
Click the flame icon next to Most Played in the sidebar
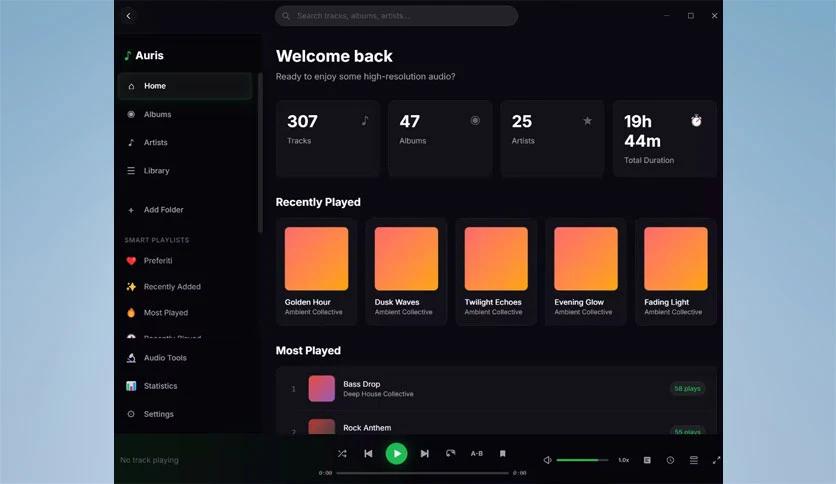point(131,313)
